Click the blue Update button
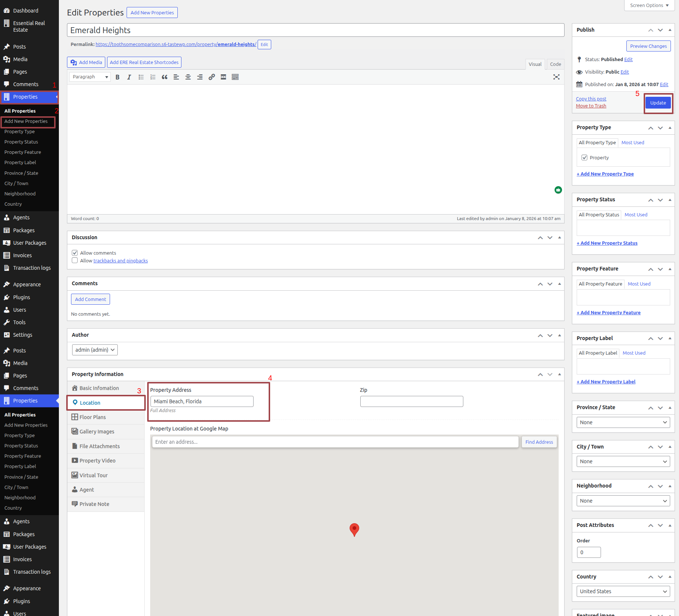This screenshot has width=679, height=616. (x=658, y=103)
